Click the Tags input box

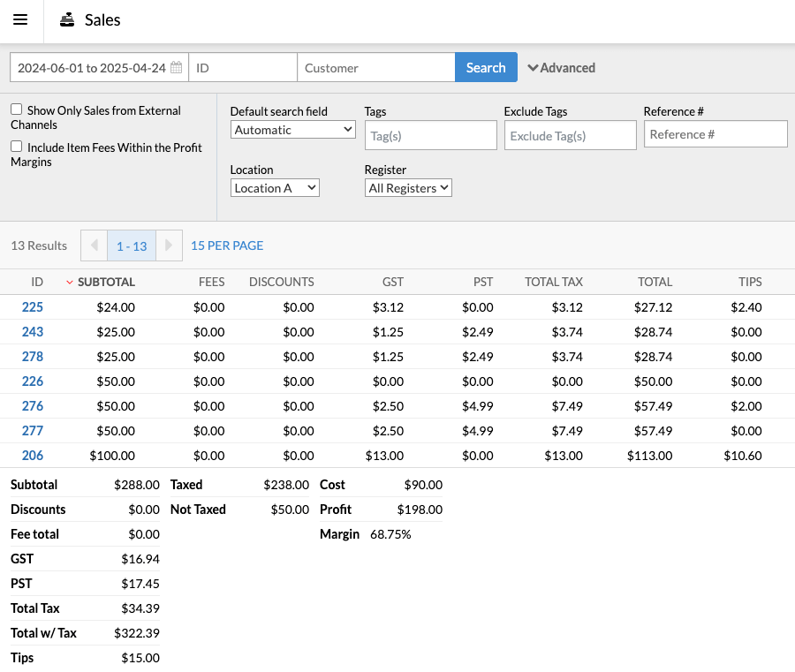[431, 135]
